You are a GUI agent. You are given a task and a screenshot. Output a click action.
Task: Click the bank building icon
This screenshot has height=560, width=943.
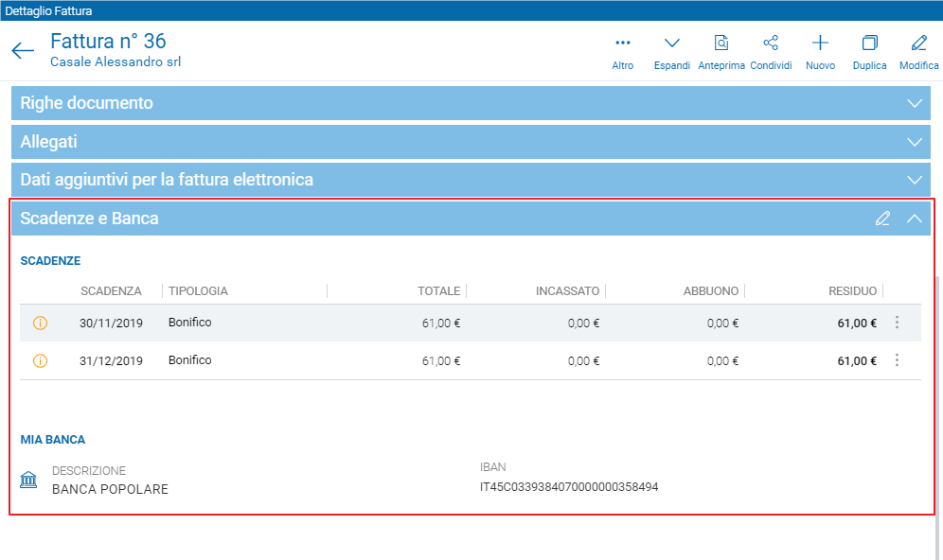click(28, 481)
